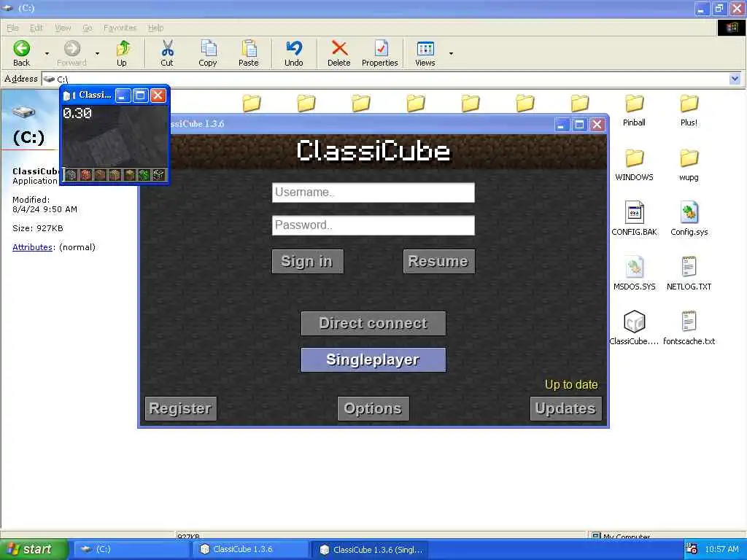Click the 0.30 version text in game window

[x=77, y=113]
